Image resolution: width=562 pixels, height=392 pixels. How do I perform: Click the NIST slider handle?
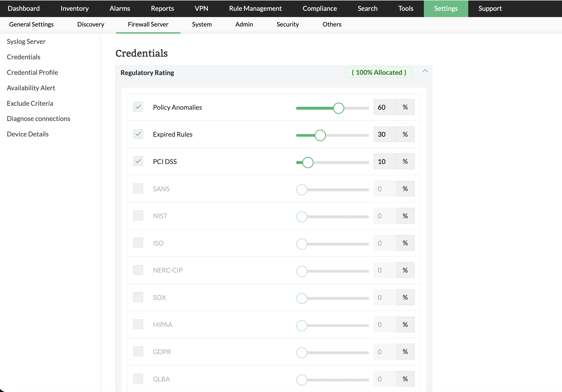(x=302, y=217)
